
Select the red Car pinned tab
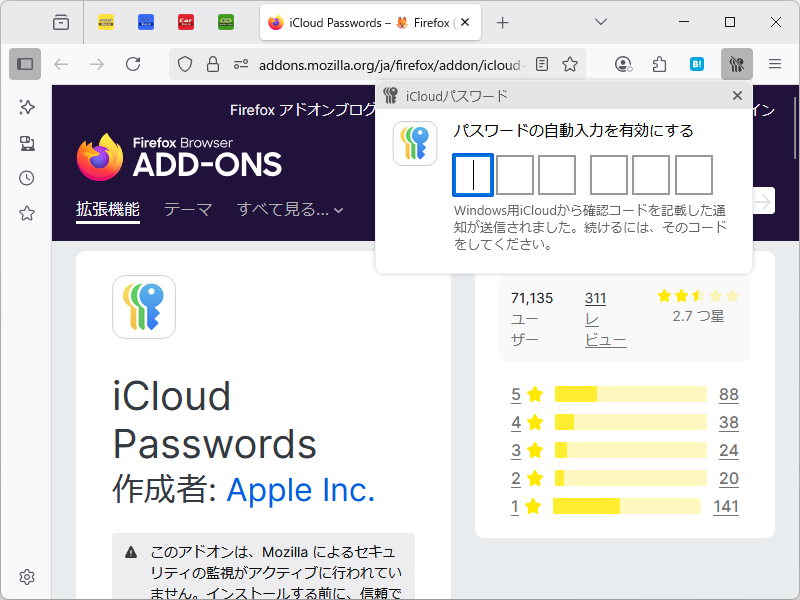[186, 21]
